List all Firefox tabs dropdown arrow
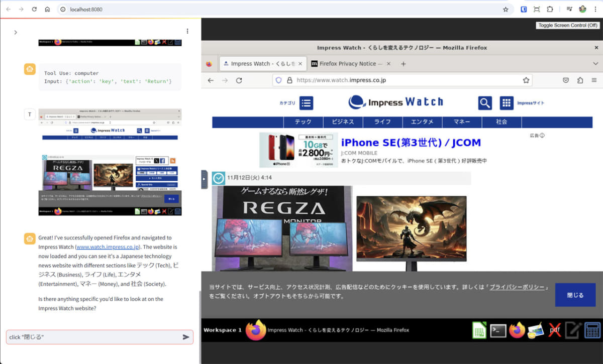 click(596, 64)
